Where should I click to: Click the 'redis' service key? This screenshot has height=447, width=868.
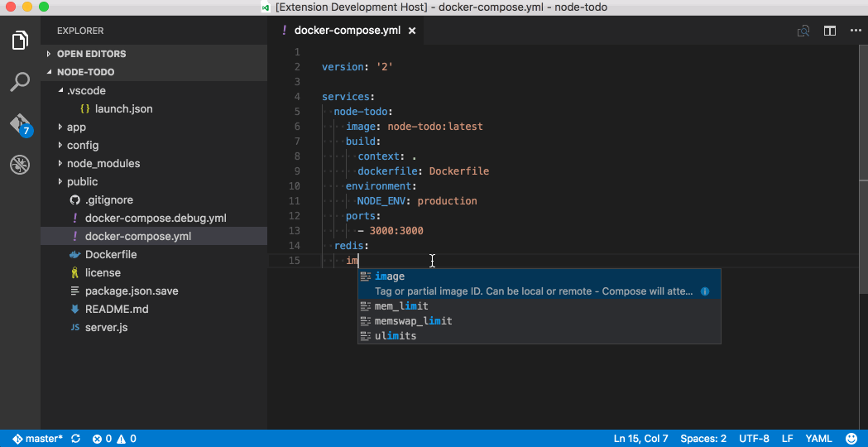click(348, 245)
